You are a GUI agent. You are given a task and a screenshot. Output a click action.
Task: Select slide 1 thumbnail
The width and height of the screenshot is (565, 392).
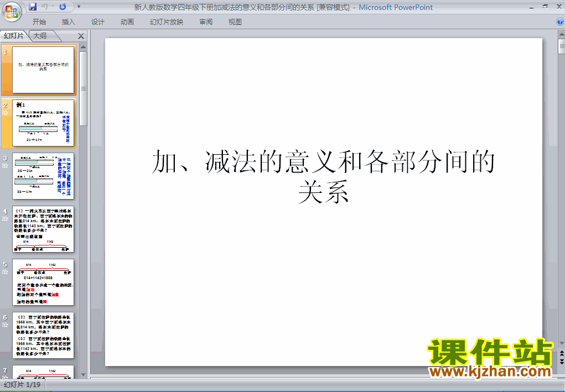[43, 70]
